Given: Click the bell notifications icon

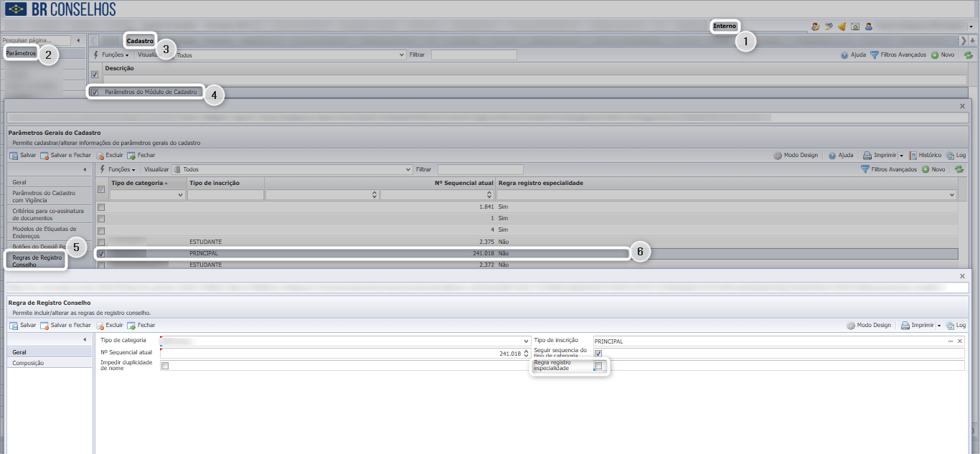Looking at the screenshot, I should (x=842, y=27).
